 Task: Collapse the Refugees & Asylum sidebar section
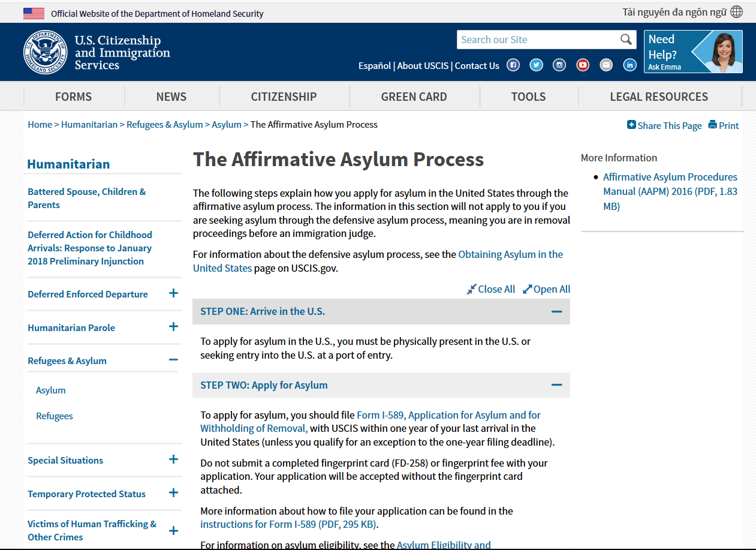tap(173, 360)
